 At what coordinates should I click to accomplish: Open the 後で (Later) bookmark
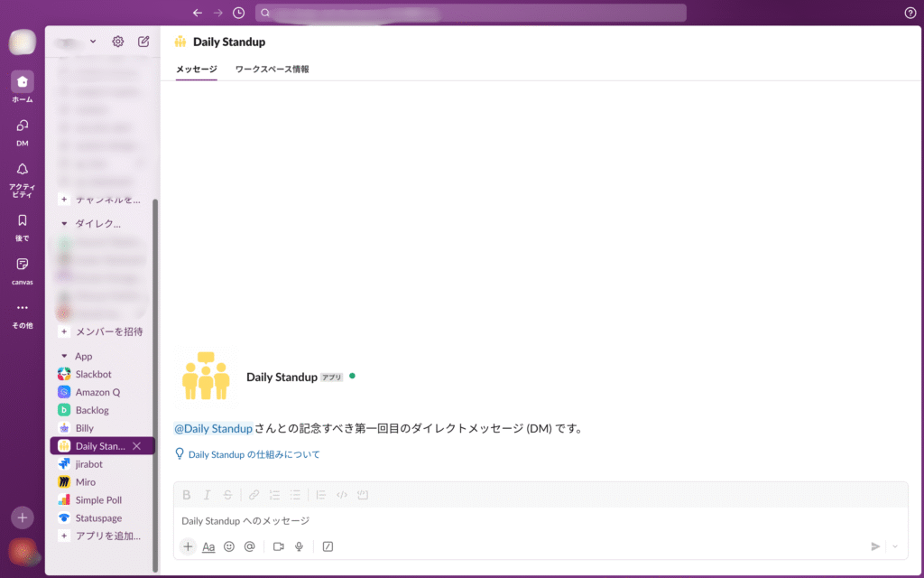click(23, 227)
